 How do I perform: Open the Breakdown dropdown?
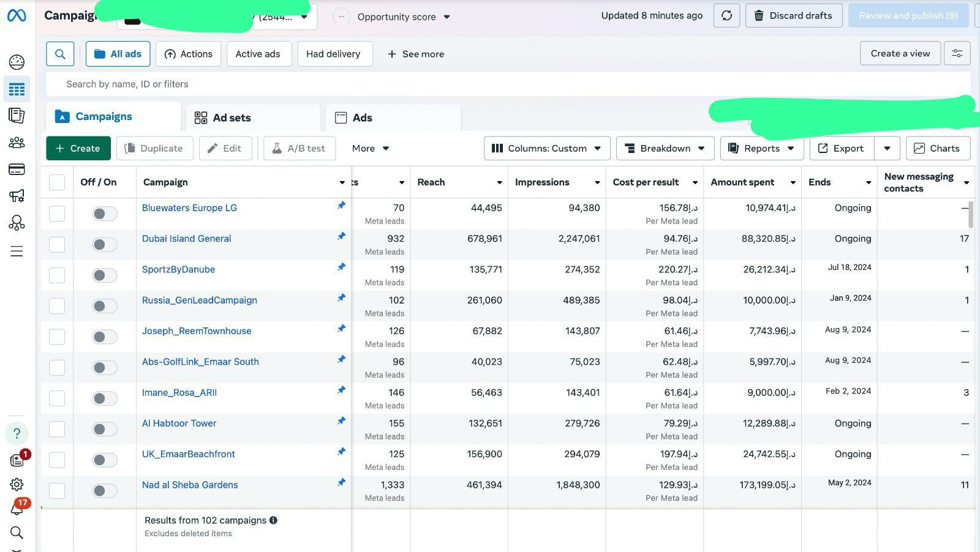tap(665, 148)
